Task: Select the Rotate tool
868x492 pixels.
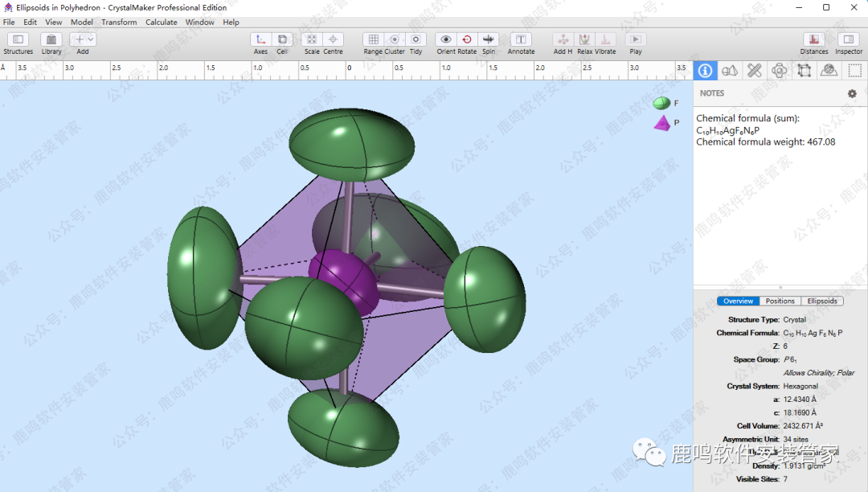Action: 467,39
